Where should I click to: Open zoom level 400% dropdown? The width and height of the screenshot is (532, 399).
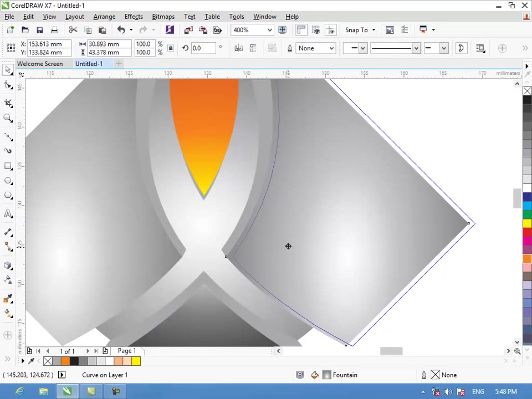click(x=270, y=30)
